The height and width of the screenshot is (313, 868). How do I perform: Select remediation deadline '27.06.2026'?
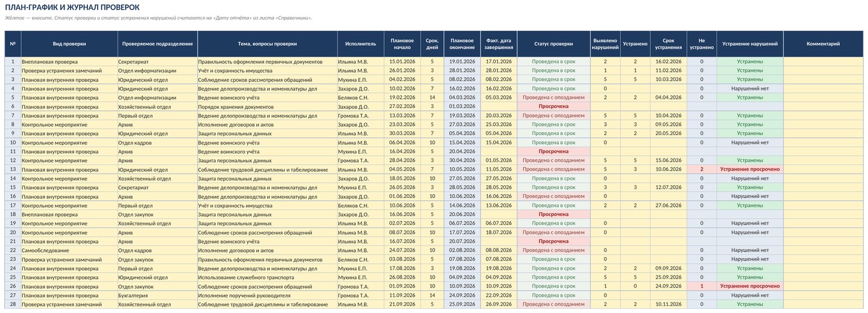pos(668,206)
